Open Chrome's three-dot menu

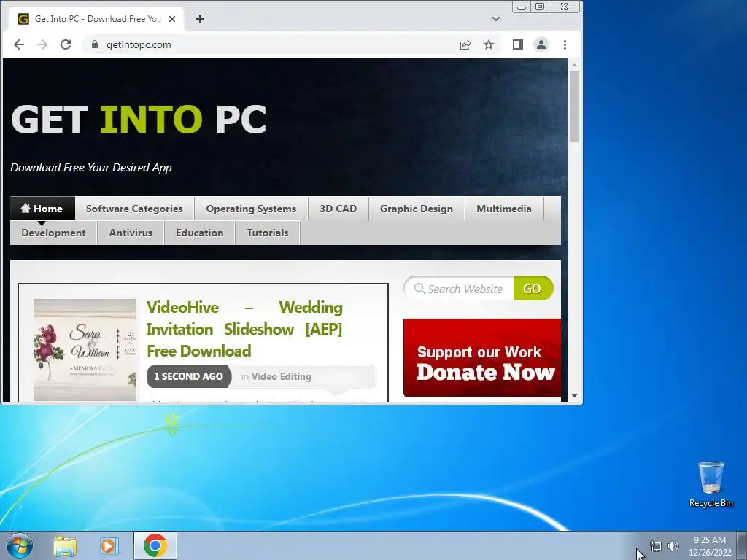pyautogui.click(x=565, y=44)
